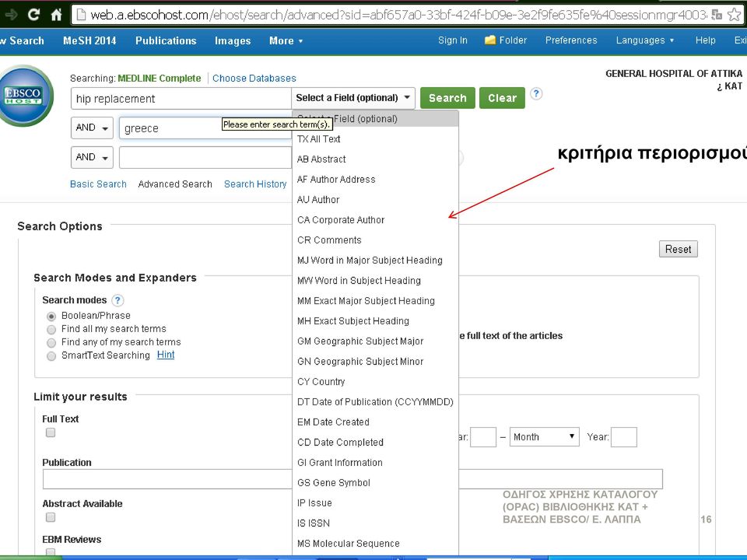Click the browser forward arrow
747x560 pixels.
(12, 15)
